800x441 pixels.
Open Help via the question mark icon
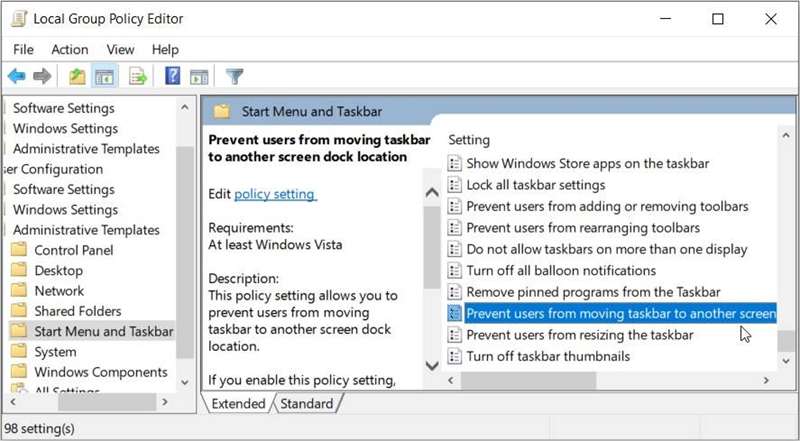click(x=172, y=76)
